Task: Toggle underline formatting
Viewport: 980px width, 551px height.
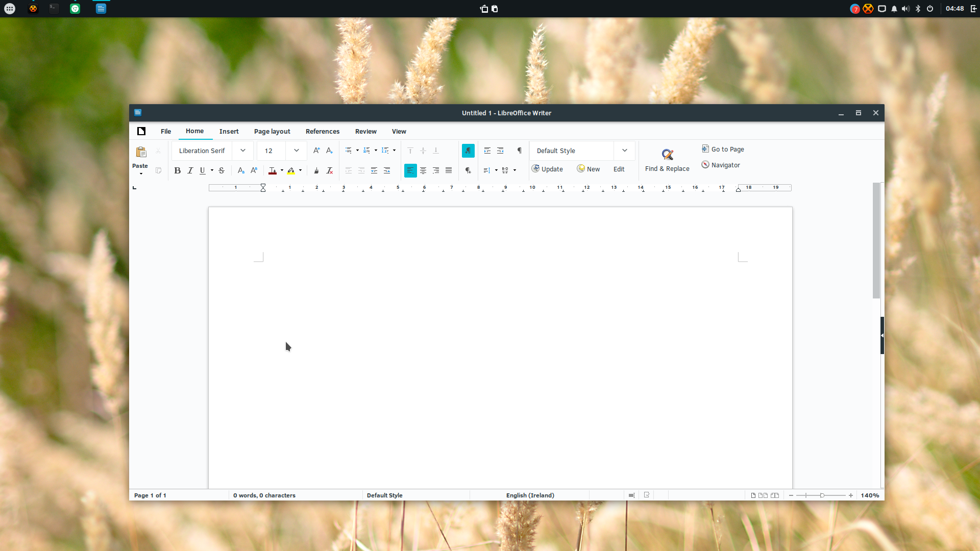Action: coord(203,170)
